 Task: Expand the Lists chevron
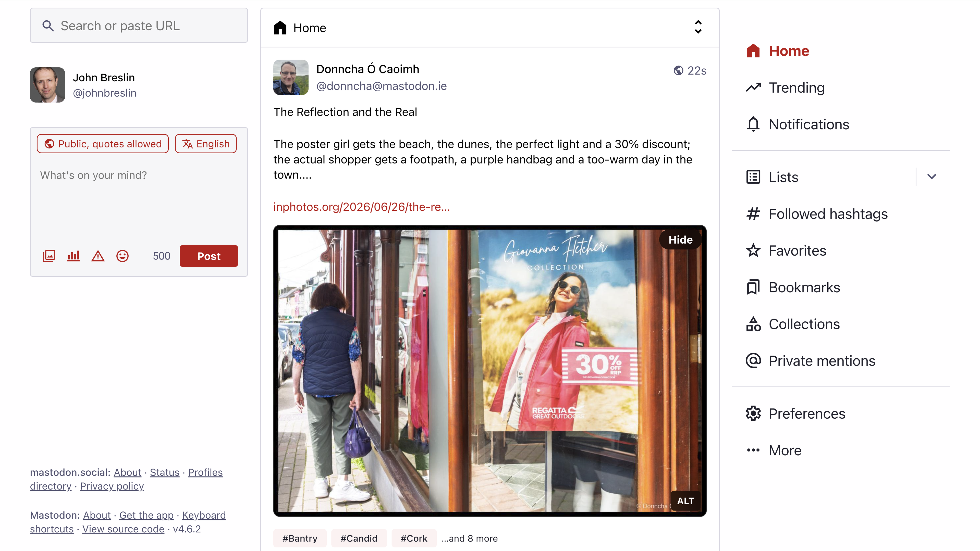point(932,177)
